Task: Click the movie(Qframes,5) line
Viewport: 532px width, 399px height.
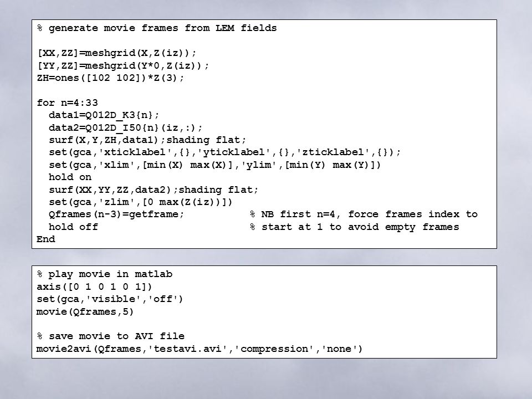Action: click(x=85, y=312)
